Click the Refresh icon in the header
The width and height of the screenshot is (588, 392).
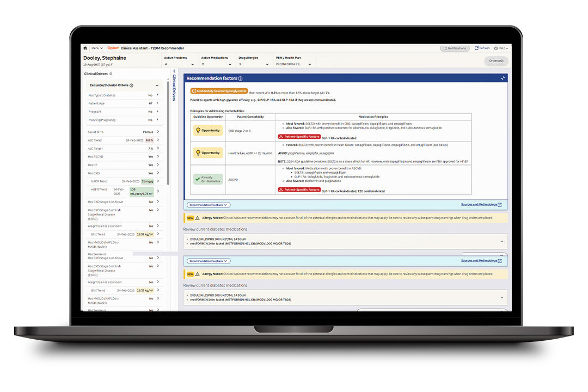pos(476,48)
